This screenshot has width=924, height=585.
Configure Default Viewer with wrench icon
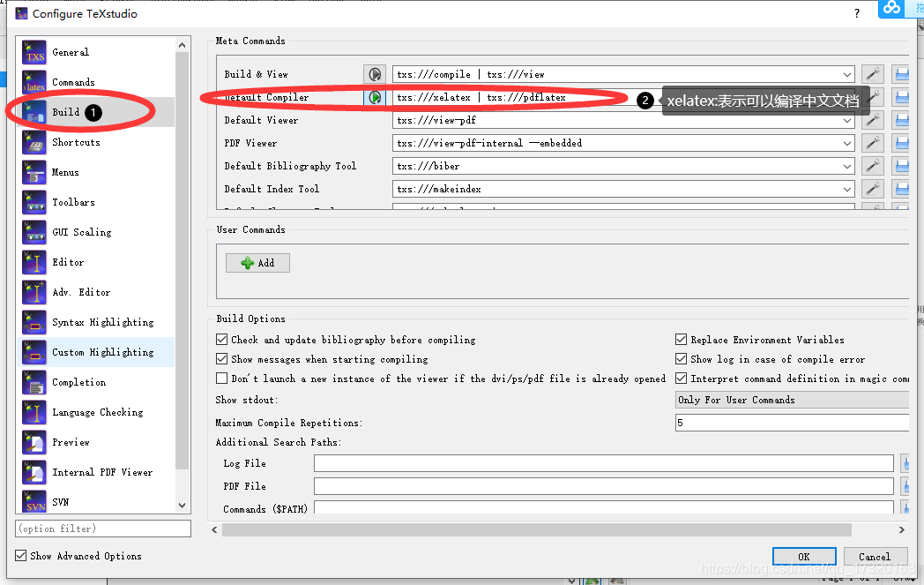click(872, 120)
